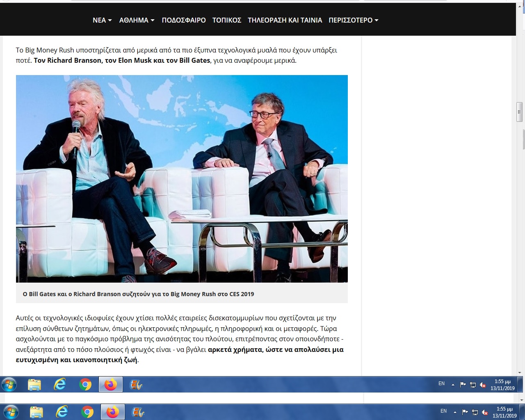Image resolution: width=525 pixels, height=420 pixels.
Task: Click the EN language indicator in bottom-most taskbar
Action: 443,411
